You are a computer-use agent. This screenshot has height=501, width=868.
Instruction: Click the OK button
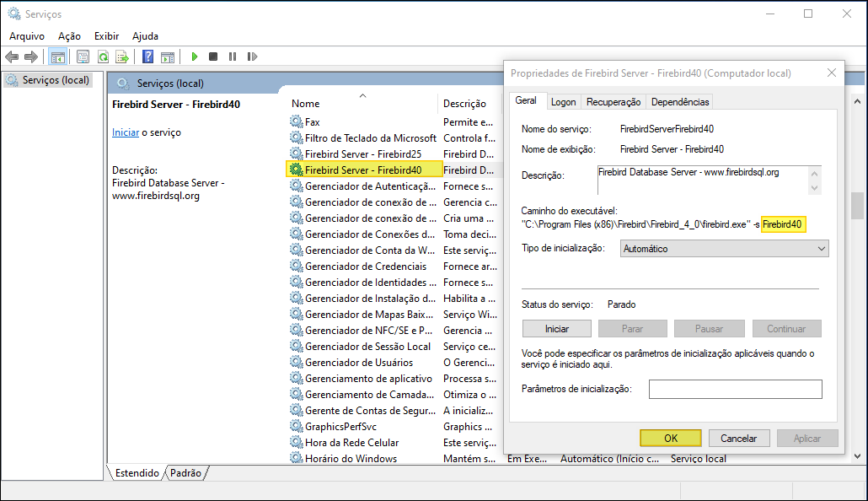click(x=670, y=438)
